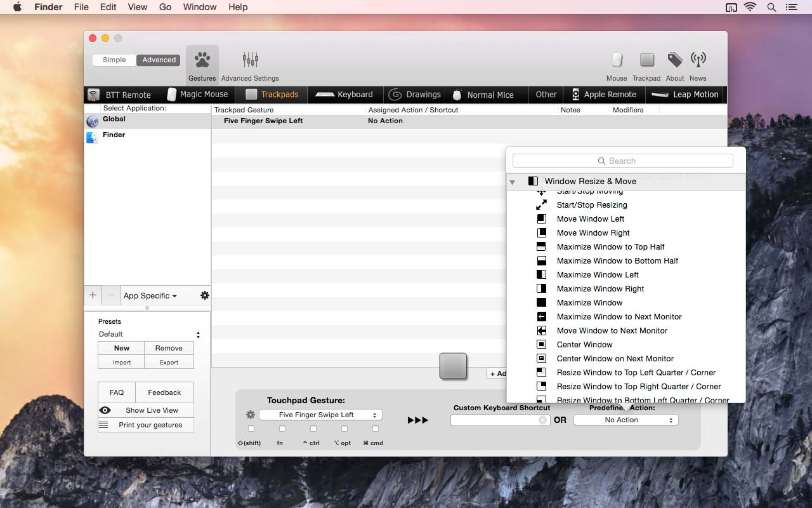The image size is (812, 508).
Task: Switch to the Leap Motion tab
Action: (x=685, y=95)
